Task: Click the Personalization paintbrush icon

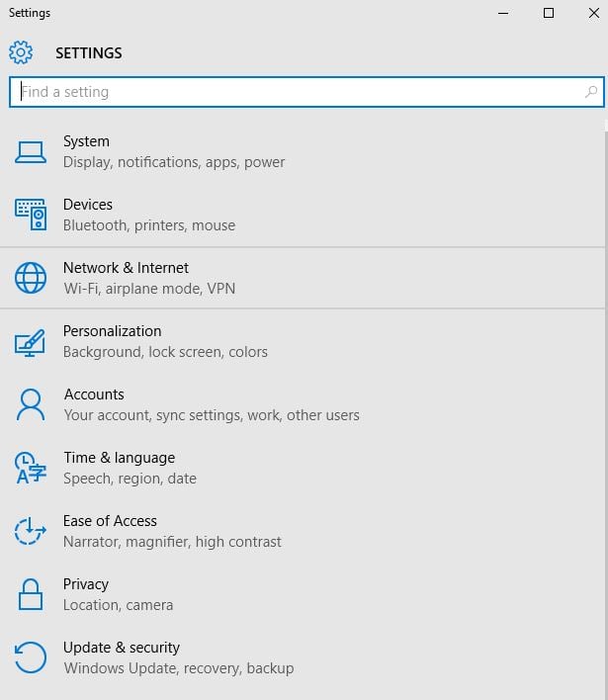Action: pyautogui.click(x=30, y=342)
